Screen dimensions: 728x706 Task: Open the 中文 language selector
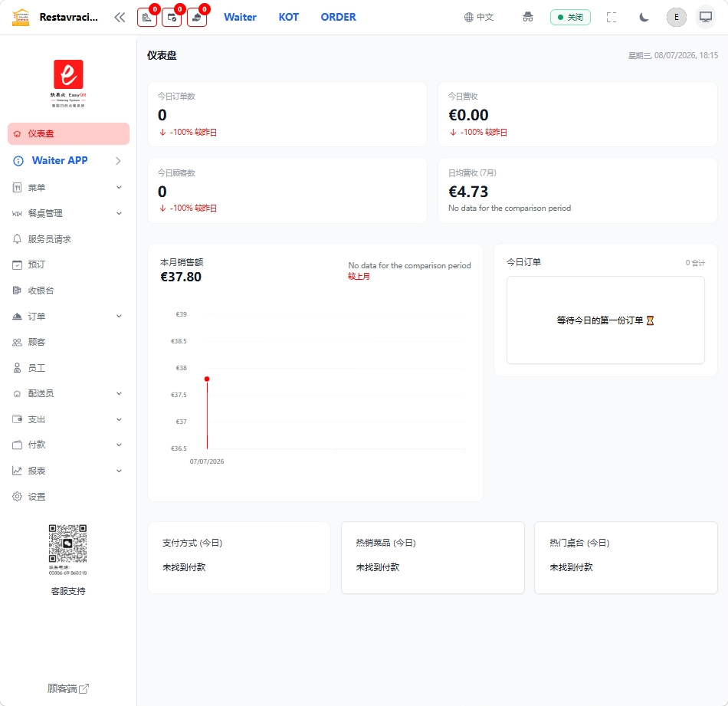tap(479, 17)
